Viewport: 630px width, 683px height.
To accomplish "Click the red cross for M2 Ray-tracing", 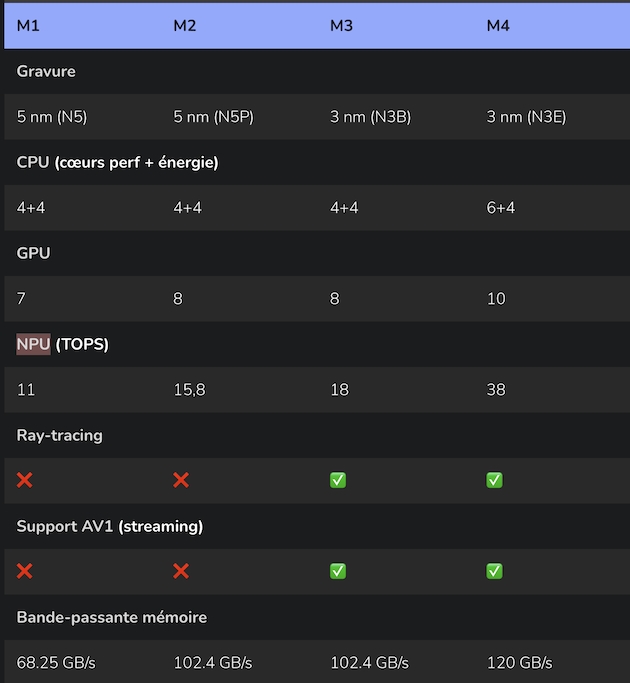I will 181,480.
